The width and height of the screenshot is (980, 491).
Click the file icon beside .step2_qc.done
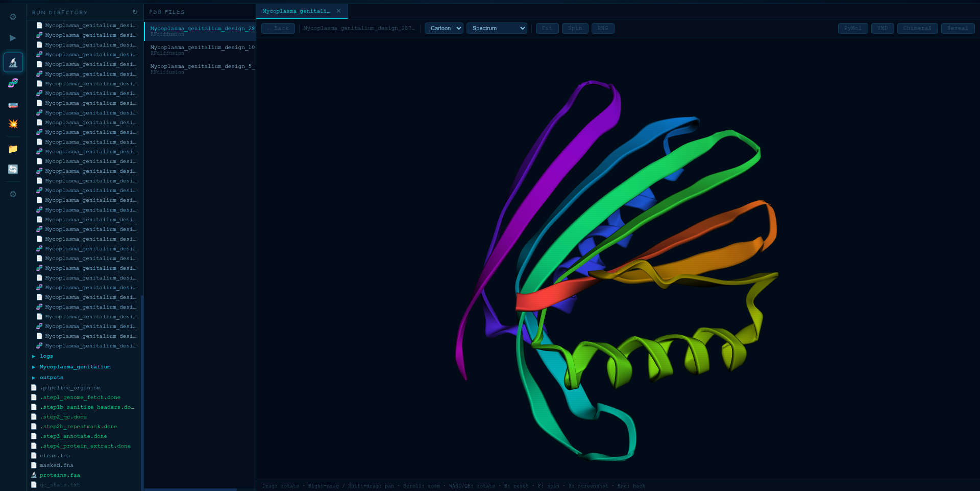pos(34,417)
